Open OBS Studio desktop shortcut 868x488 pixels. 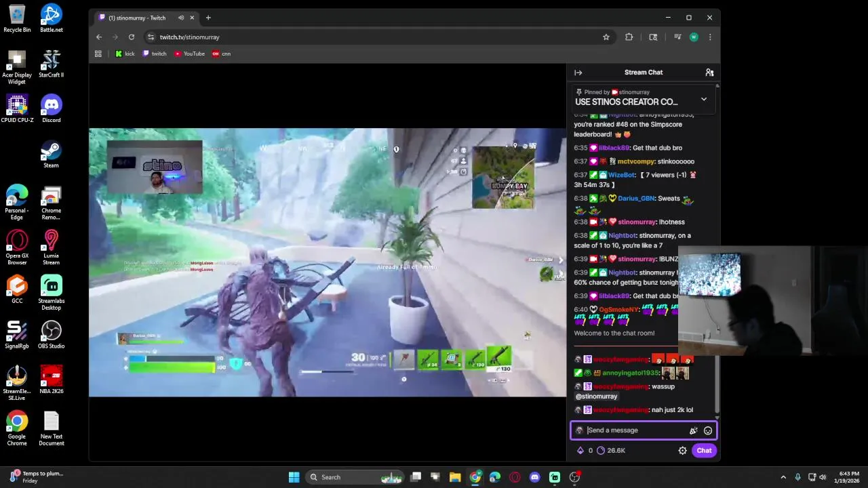click(x=51, y=335)
